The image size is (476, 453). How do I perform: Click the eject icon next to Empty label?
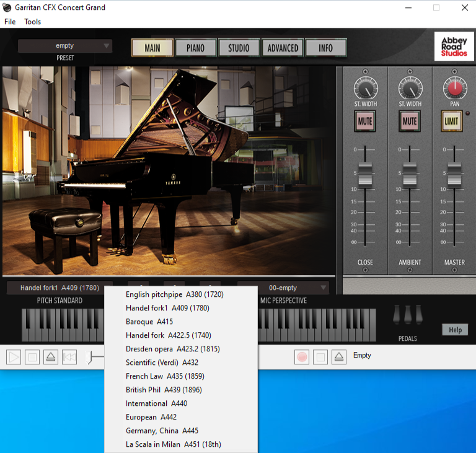tap(339, 357)
